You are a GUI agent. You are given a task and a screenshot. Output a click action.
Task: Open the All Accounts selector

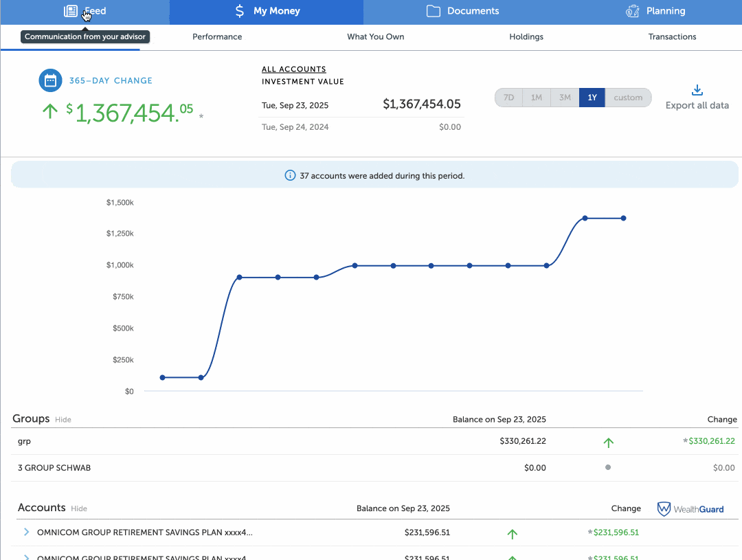tap(293, 69)
